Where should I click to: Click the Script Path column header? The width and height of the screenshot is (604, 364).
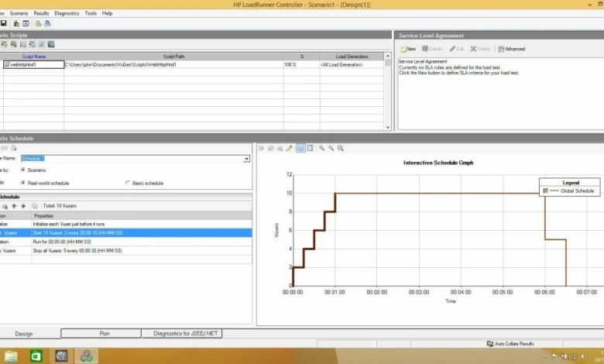pos(173,57)
